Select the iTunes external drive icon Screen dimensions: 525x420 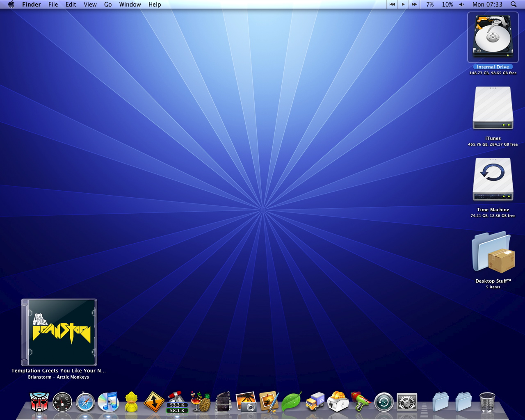pos(493,109)
